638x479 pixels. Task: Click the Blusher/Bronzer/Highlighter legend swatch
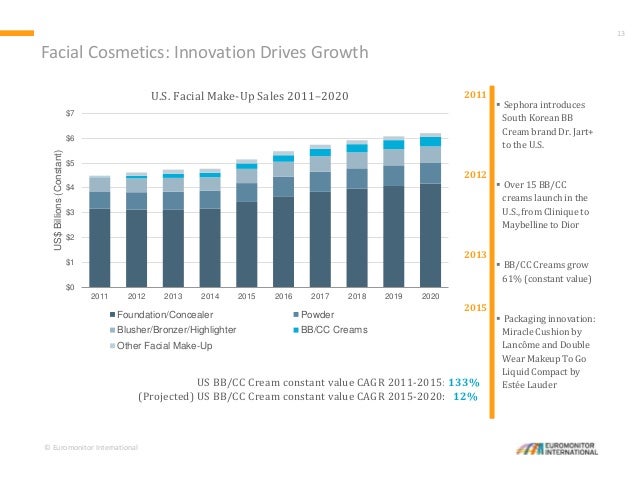[x=113, y=330]
